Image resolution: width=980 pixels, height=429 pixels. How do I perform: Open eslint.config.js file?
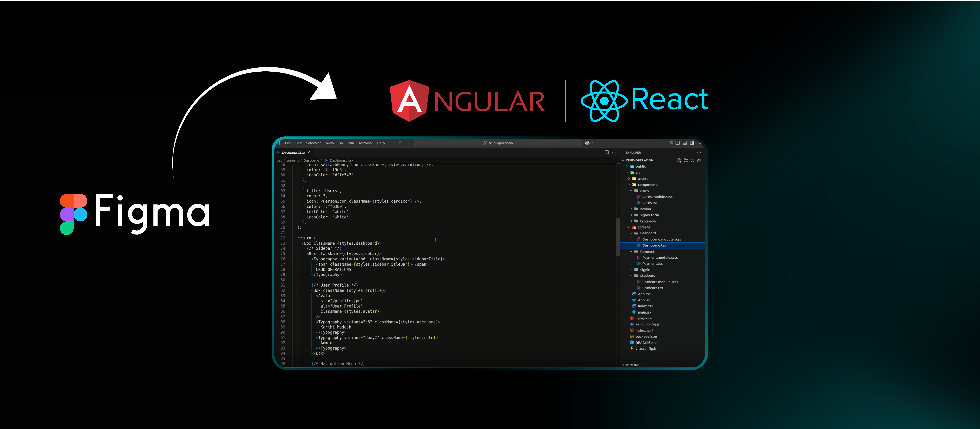click(663, 324)
